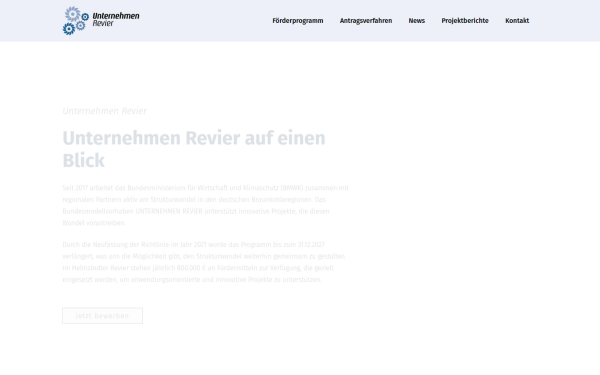600x375 pixels.
Task: Click the Unternehmen Revier gear logo
Action: [101, 21]
